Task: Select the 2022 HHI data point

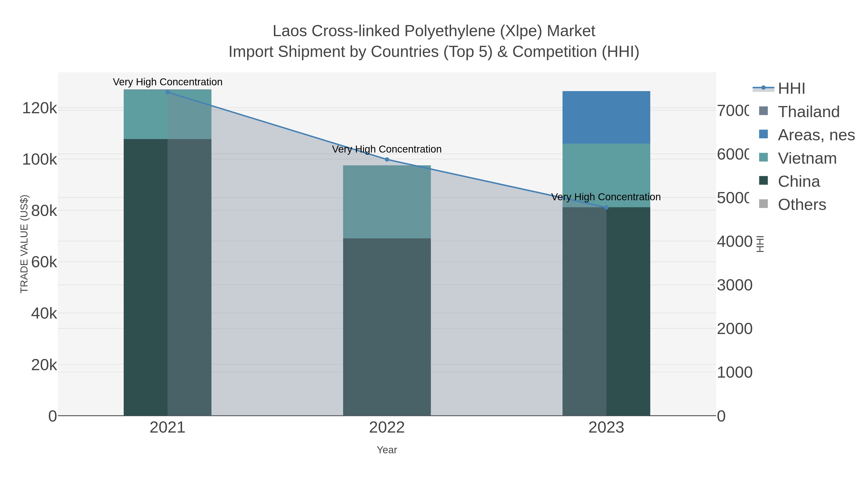Action: coord(387,160)
